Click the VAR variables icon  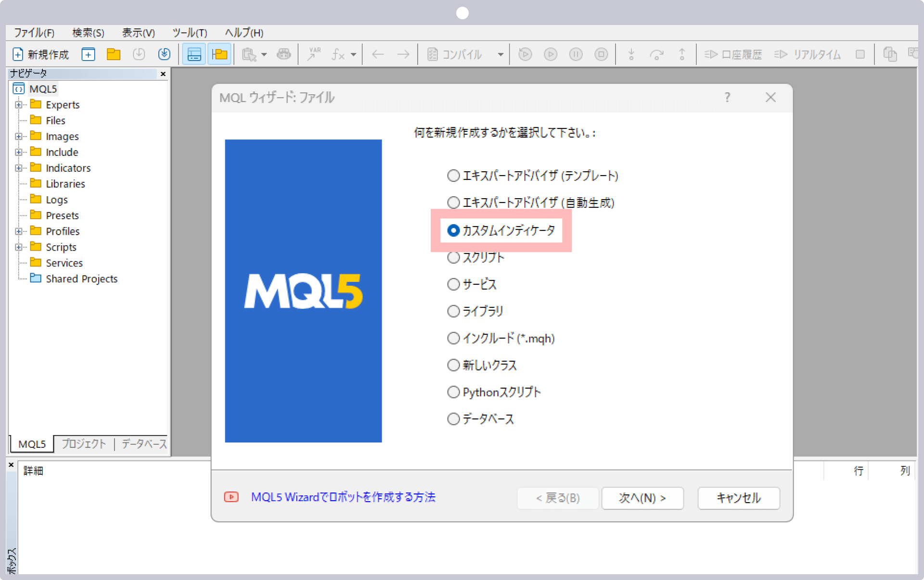tap(314, 54)
